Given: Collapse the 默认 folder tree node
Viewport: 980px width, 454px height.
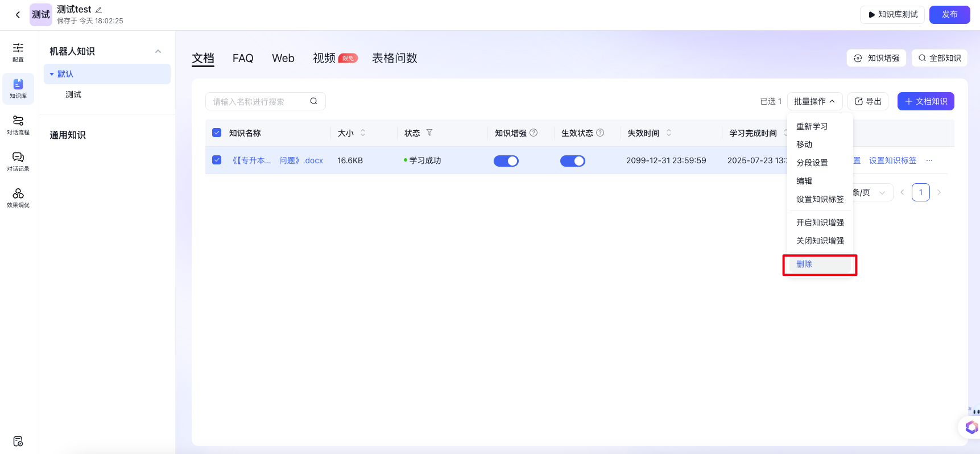Looking at the screenshot, I should pyautogui.click(x=52, y=74).
